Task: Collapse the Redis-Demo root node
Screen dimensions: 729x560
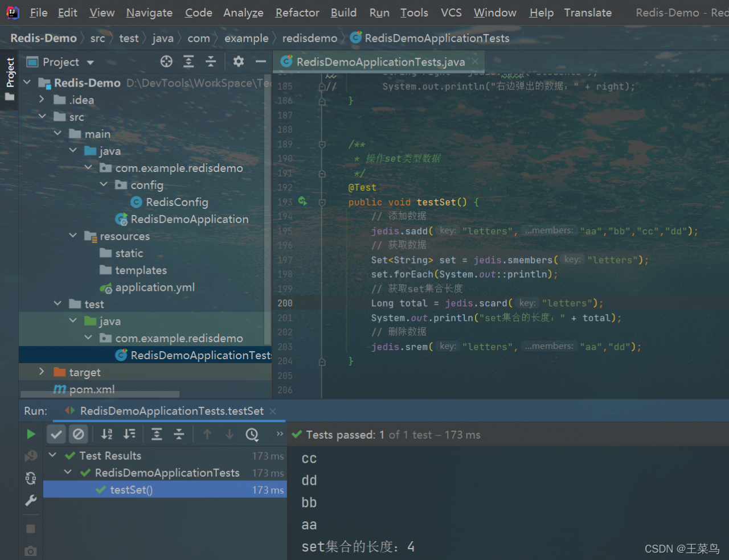Action: pyautogui.click(x=27, y=83)
